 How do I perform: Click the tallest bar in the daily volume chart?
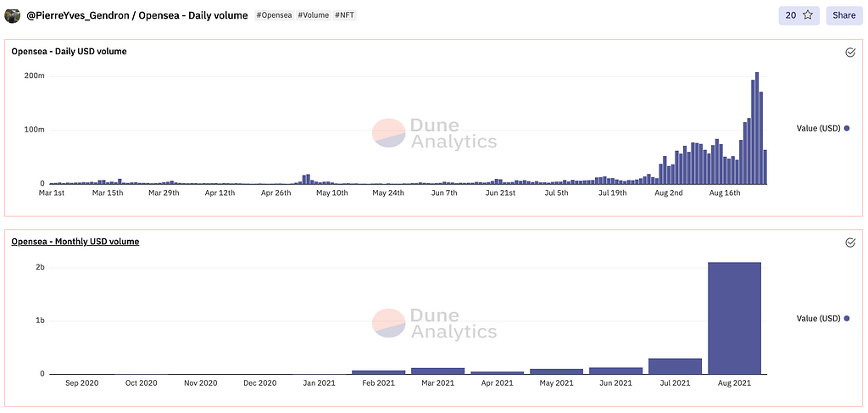pyautogui.click(x=757, y=129)
